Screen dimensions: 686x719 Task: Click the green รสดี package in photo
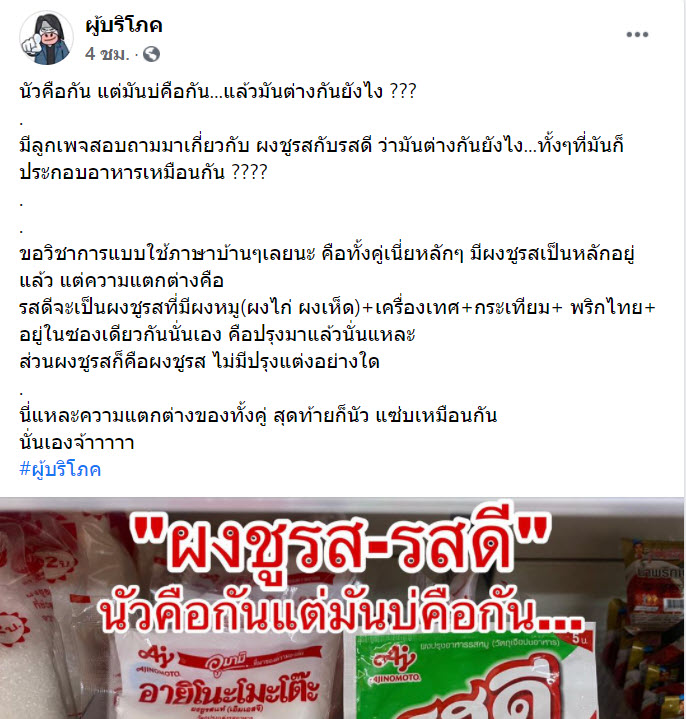click(477, 674)
